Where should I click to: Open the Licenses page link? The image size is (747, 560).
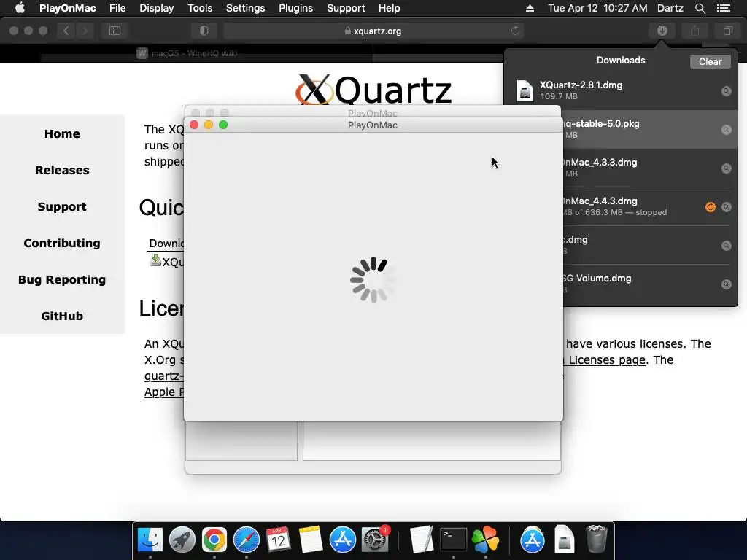pos(605,360)
